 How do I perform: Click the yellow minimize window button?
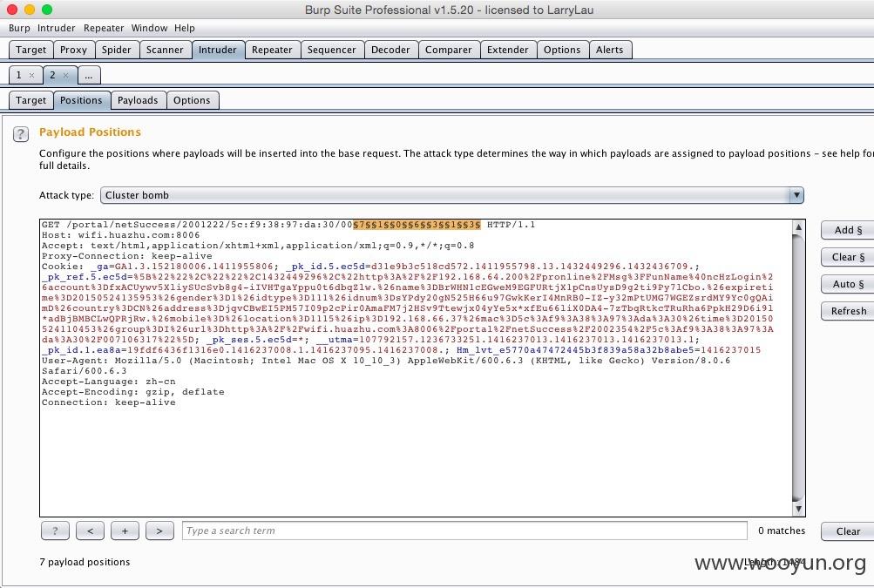pos(30,10)
